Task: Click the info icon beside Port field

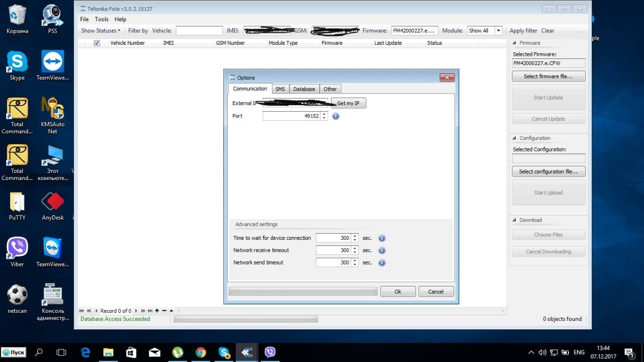Action: click(336, 116)
